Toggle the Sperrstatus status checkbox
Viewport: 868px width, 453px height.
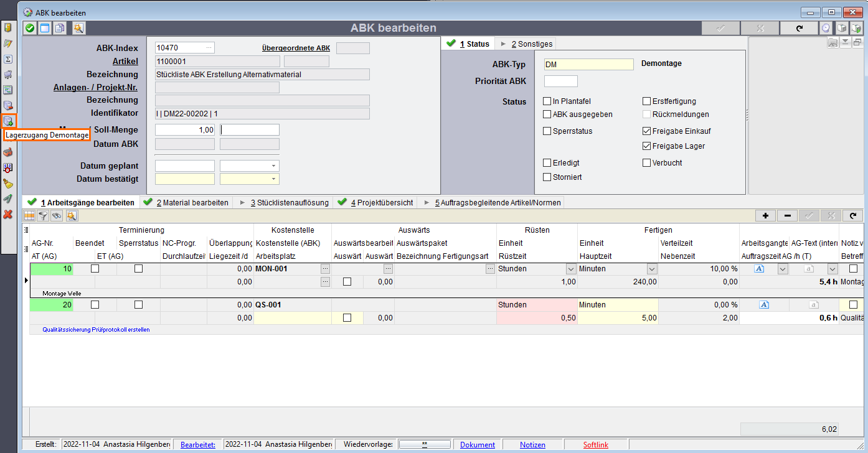coord(547,131)
